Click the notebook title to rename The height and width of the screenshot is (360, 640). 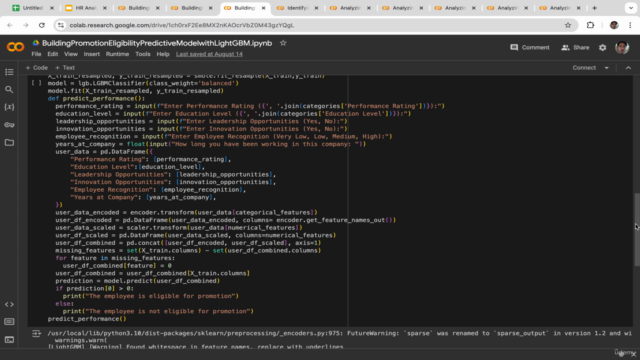tap(157, 43)
